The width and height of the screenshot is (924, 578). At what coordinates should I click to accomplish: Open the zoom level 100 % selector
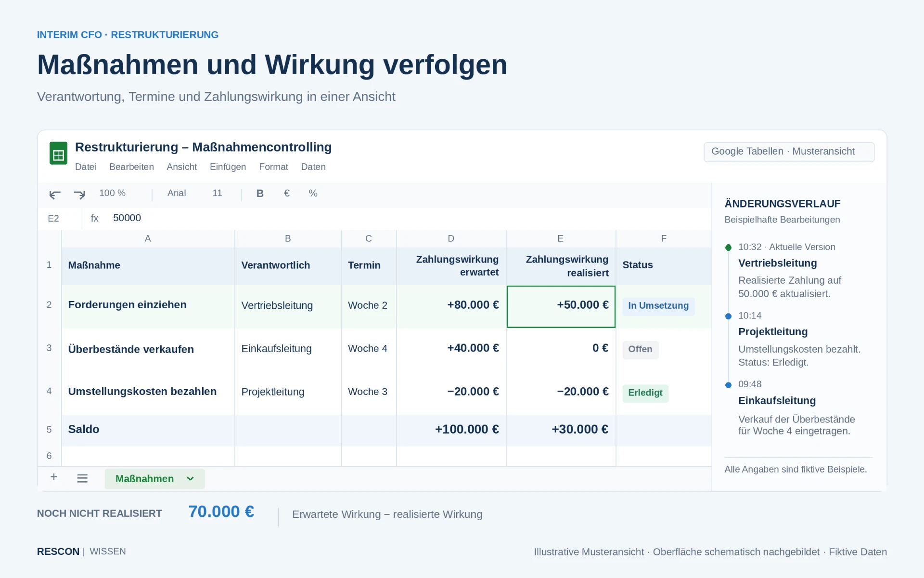(113, 193)
